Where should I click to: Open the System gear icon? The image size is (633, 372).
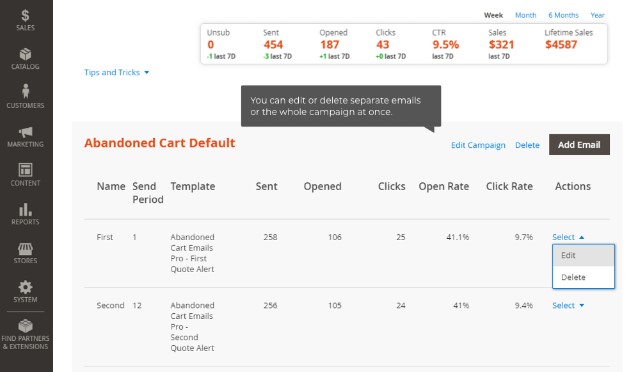25,287
